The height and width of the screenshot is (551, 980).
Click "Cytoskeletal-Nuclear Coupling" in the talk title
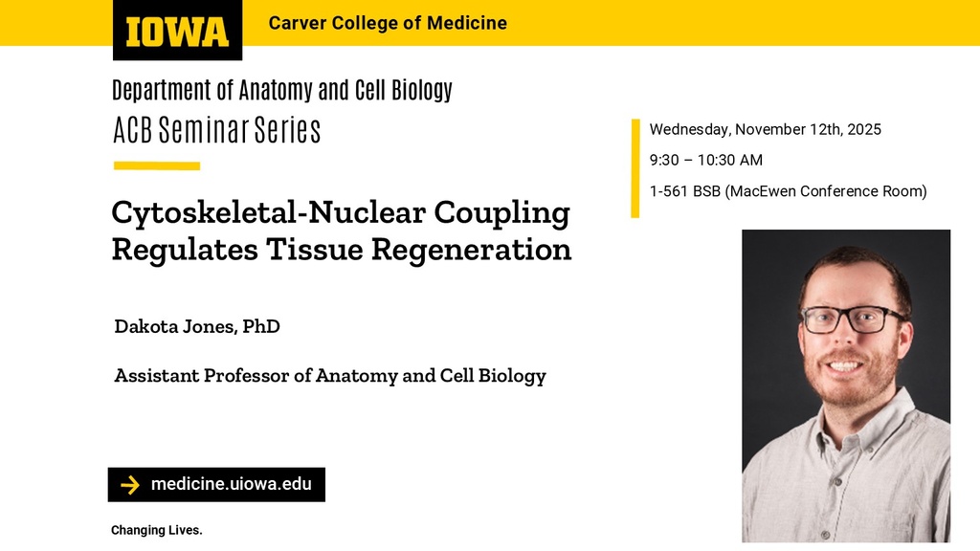[341, 211]
